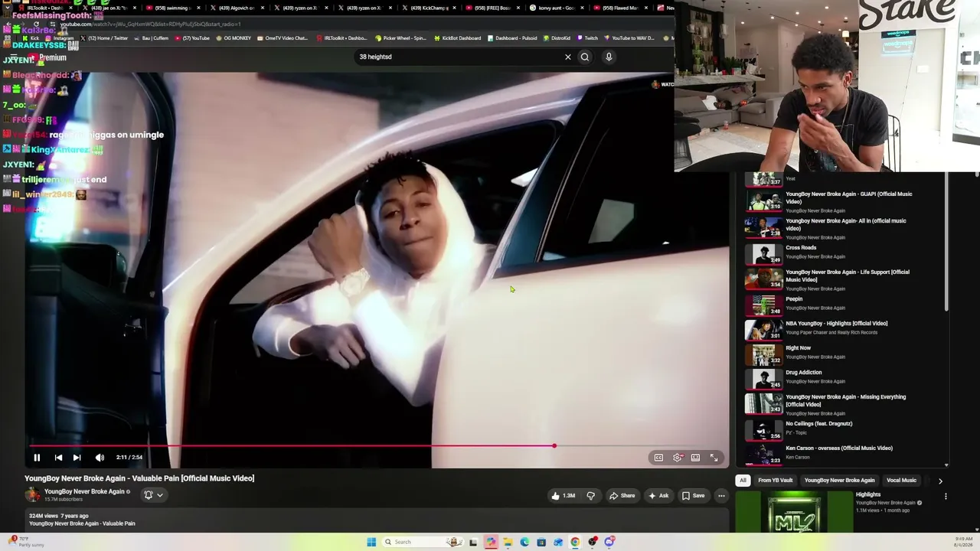Select the 'All' filter chip
The width and height of the screenshot is (980, 551).
[x=743, y=481]
